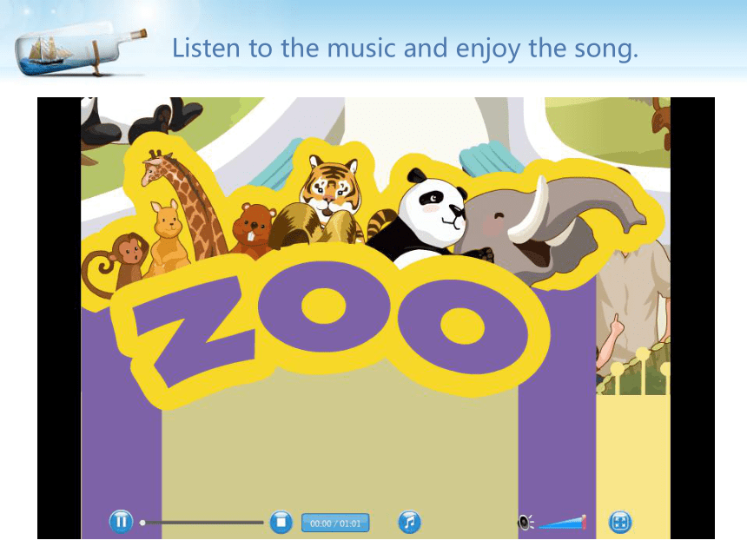
Task: Click the brown beaver
Action: (253, 228)
